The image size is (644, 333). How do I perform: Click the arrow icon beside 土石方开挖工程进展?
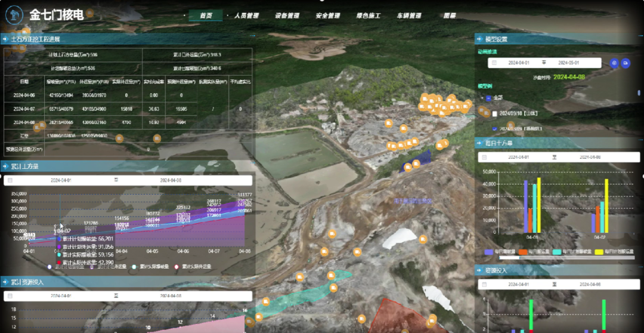pyautogui.click(x=5, y=39)
